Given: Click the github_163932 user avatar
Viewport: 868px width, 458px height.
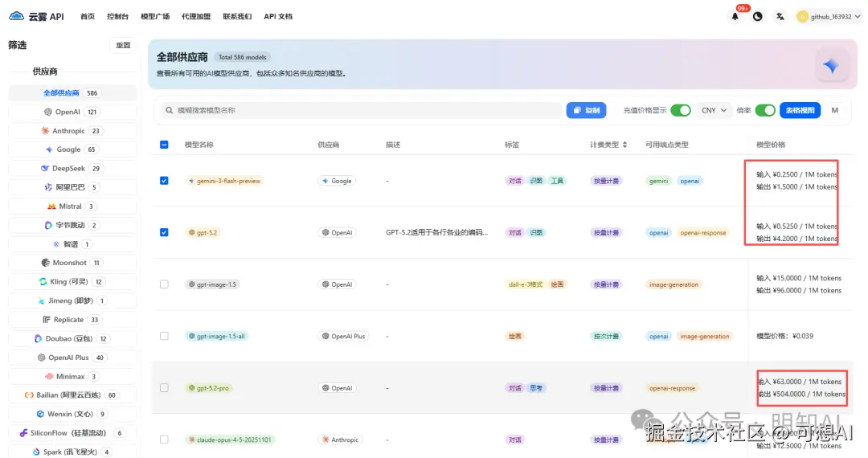Looking at the screenshot, I should click(x=802, y=17).
